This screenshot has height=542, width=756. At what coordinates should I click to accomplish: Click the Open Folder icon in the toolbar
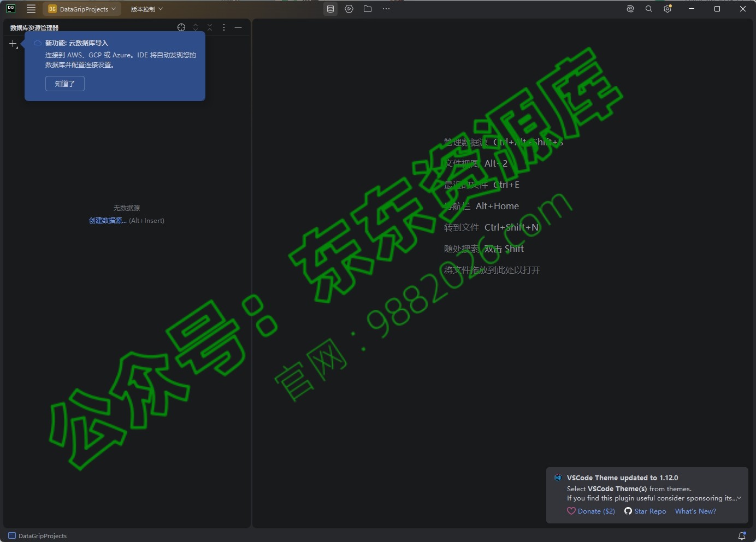click(x=368, y=9)
